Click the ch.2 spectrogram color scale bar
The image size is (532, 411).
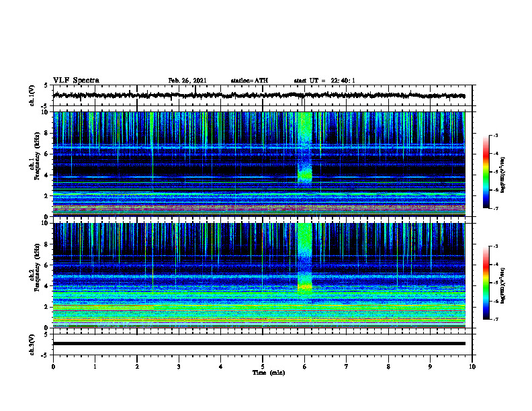pos(486,283)
